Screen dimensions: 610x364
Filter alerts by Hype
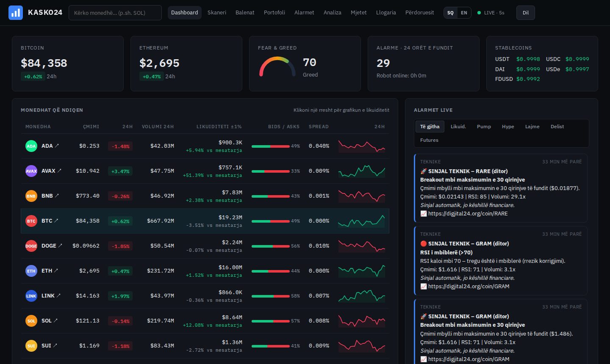[x=508, y=127]
